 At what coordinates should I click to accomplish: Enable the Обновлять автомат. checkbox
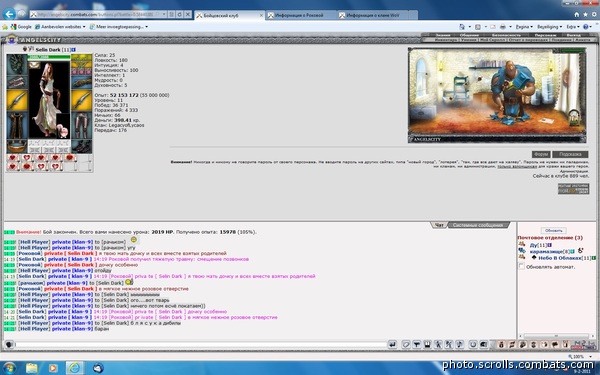pos(521,266)
